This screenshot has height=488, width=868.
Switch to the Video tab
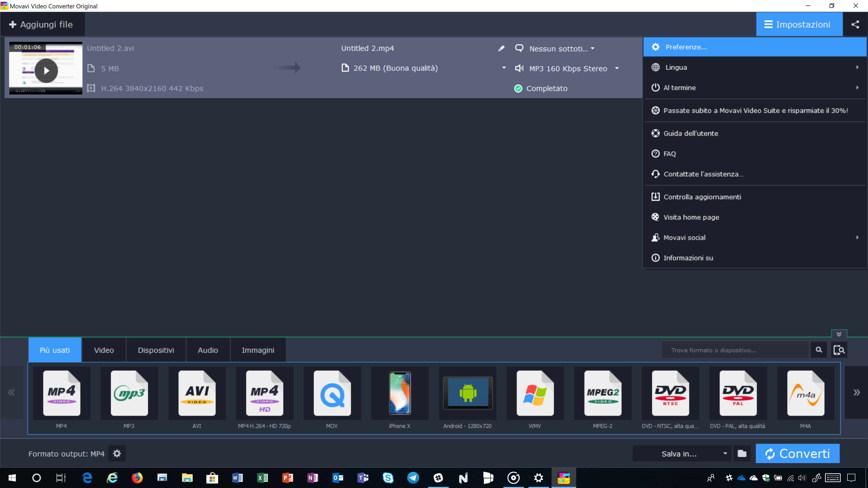pos(104,350)
